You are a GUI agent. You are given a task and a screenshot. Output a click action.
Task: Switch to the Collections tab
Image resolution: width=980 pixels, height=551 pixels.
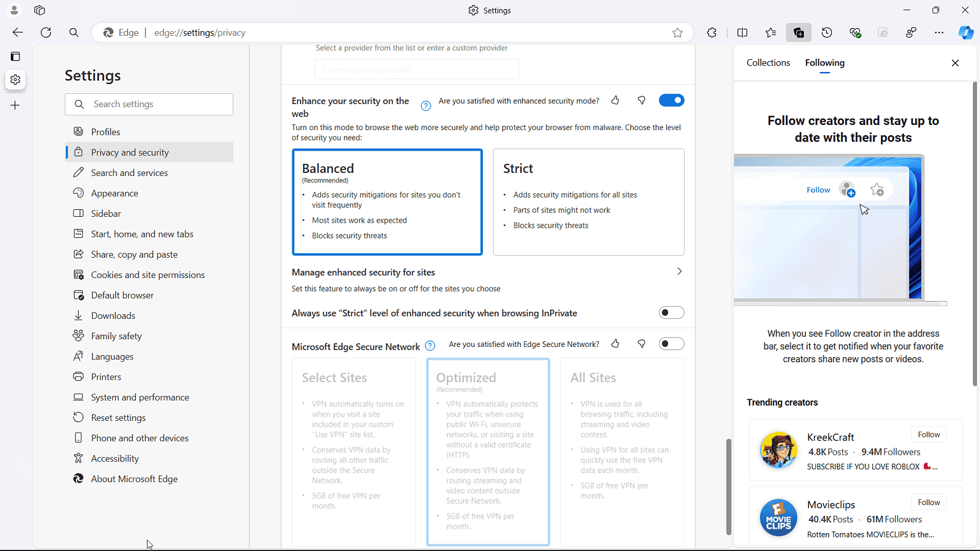tap(768, 62)
